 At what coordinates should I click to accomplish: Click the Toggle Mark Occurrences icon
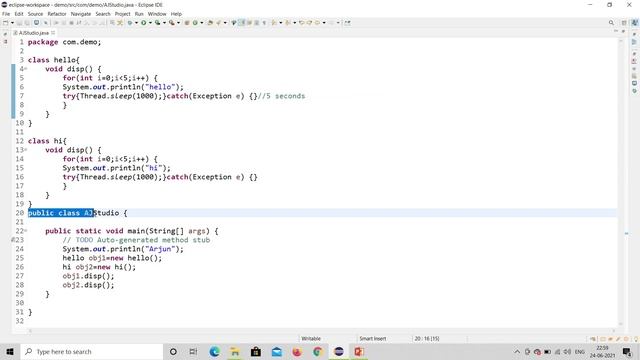(x=242, y=23)
